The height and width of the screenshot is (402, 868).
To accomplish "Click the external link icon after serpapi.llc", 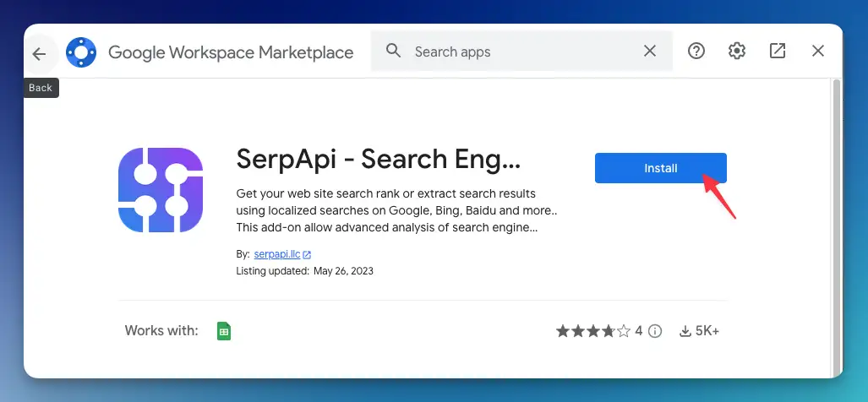I will coord(307,255).
